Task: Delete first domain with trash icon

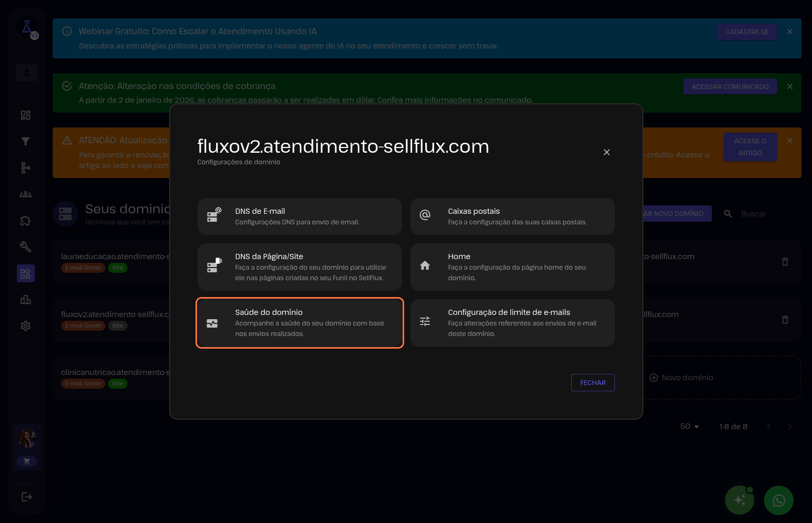Action: [x=785, y=262]
